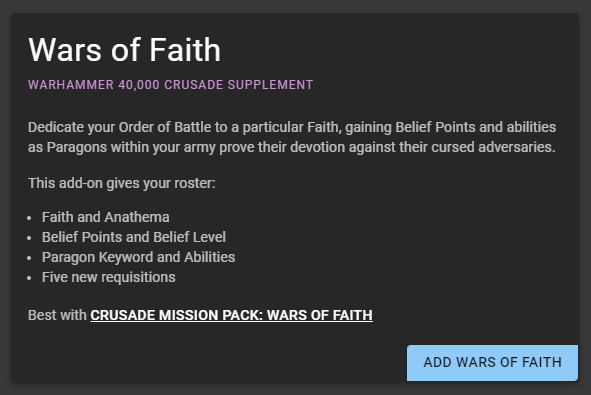
Task: Click the Best with label before the link
Action: point(57,315)
